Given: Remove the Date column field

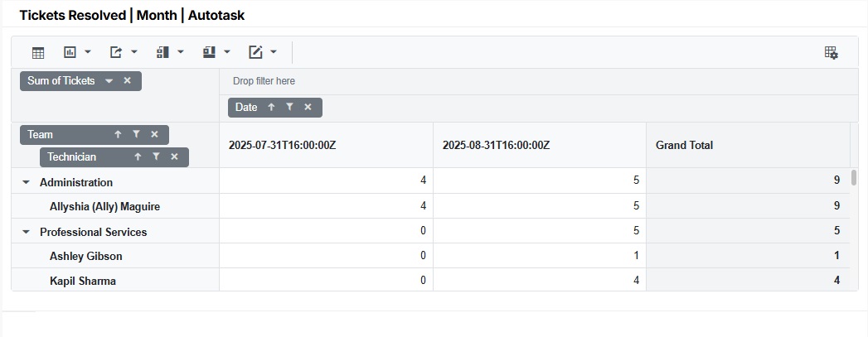Looking at the screenshot, I should click(x=308, y=107).
